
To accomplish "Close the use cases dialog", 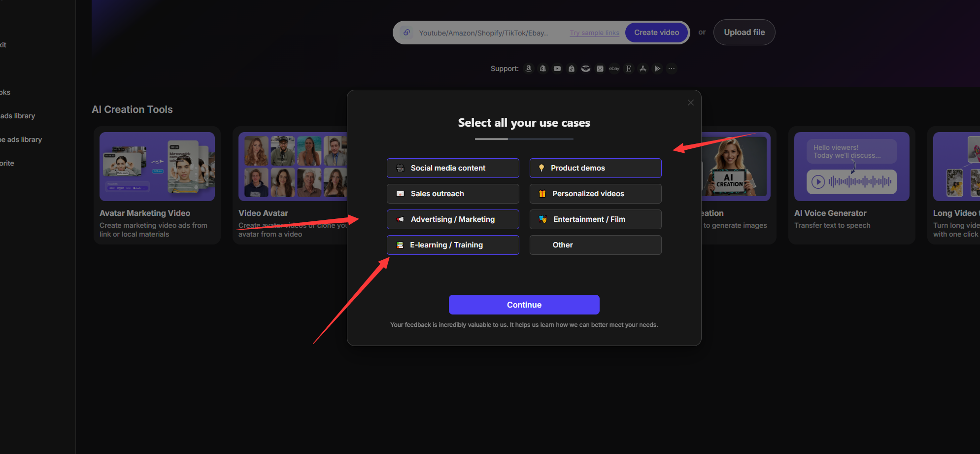I will 690,103.
